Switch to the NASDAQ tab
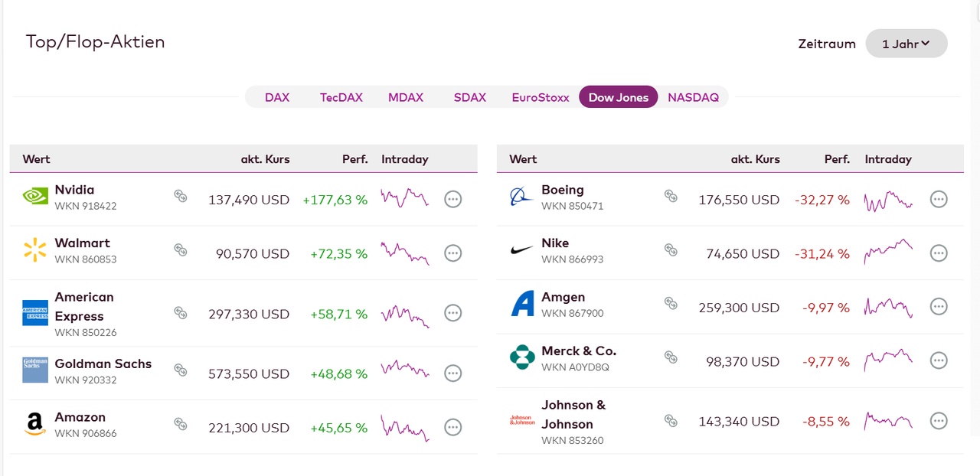 click(x=694, y=97)
